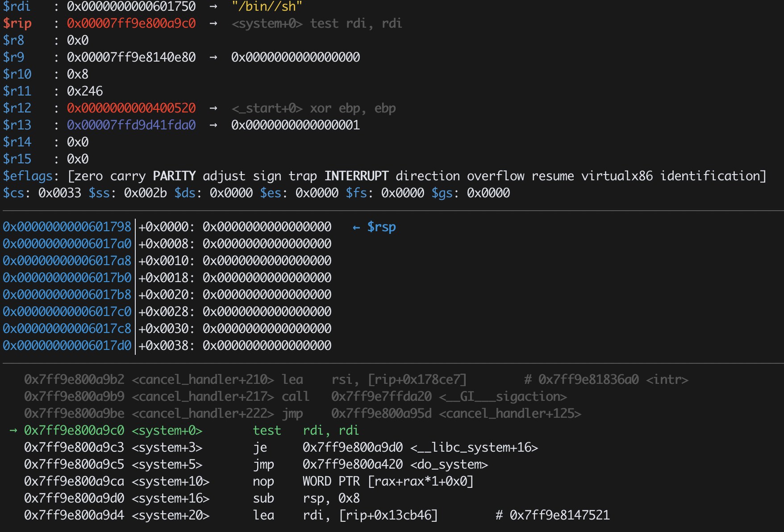Image resolution: width=784 pixels, height=532 pixels.
Task: Click the current instruction arrow at system+0
Action: tap(13, 430)
